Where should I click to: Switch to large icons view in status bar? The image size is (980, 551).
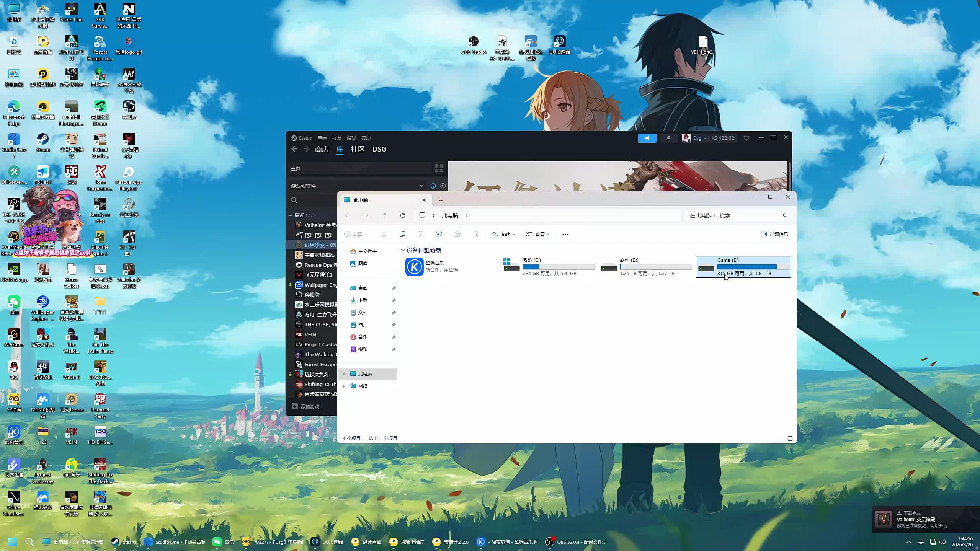790,439
